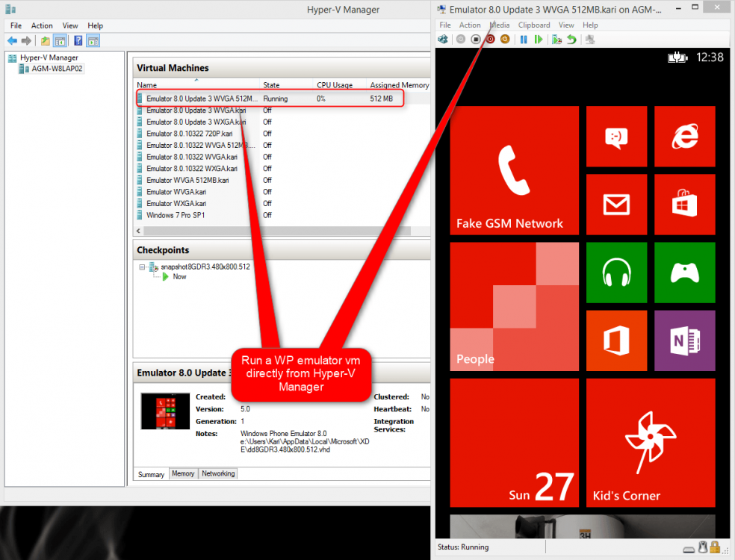Open the Clipboard menu in emulator window
The width and height of the screenshot is (735, 560).
point(534,25)
